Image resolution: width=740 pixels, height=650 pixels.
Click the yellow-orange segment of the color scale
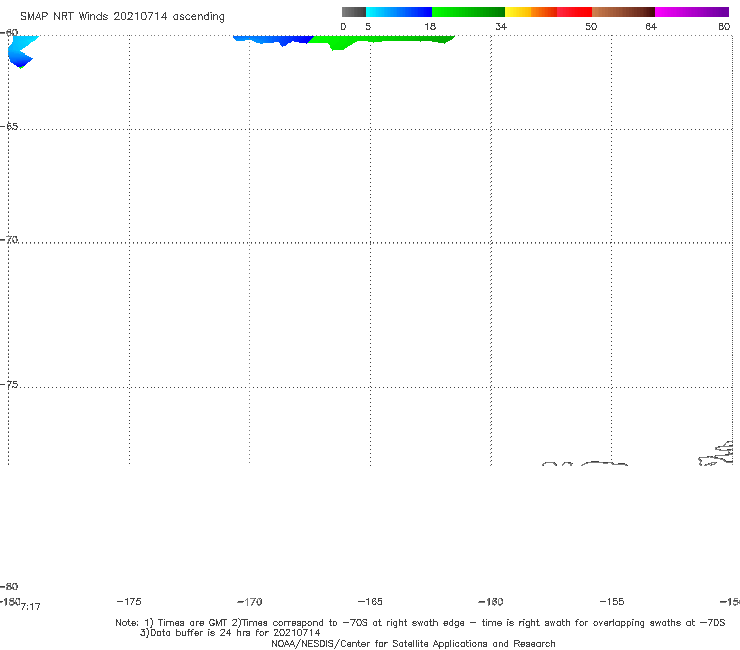pyautogui.click(x=530, y=12)
